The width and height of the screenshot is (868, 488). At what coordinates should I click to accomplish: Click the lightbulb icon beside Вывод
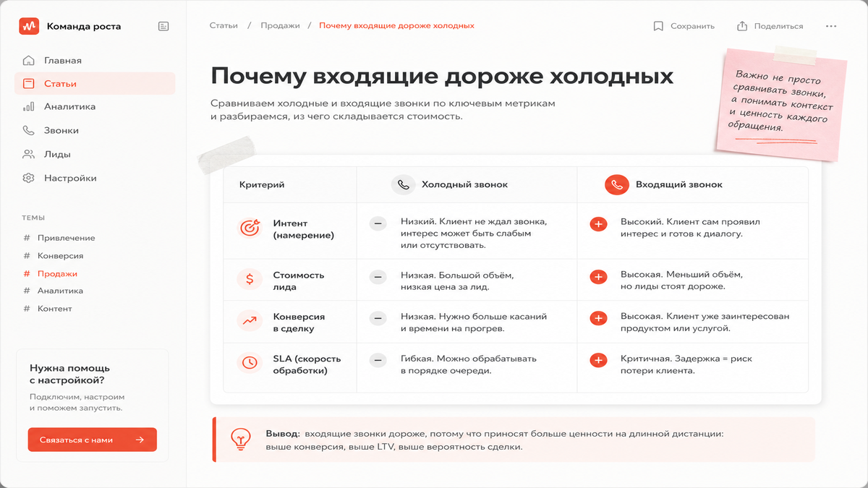click(x=240, y=439)
